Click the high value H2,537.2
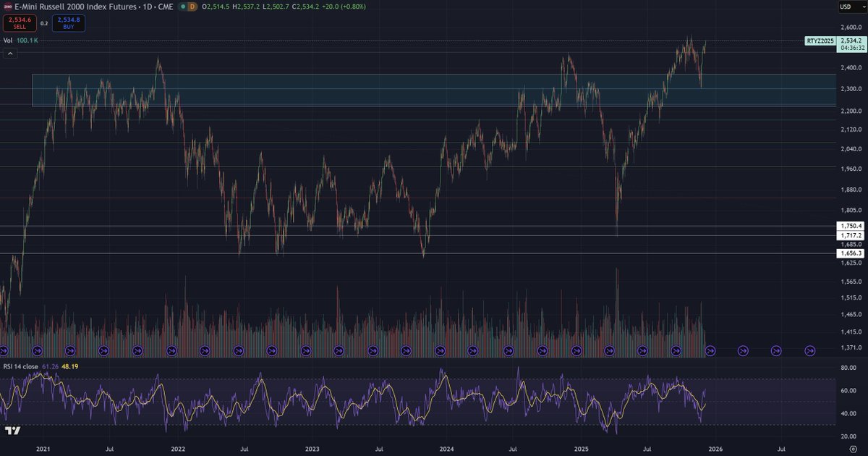The height and width of the screenshot is (456, 868). 247,7
